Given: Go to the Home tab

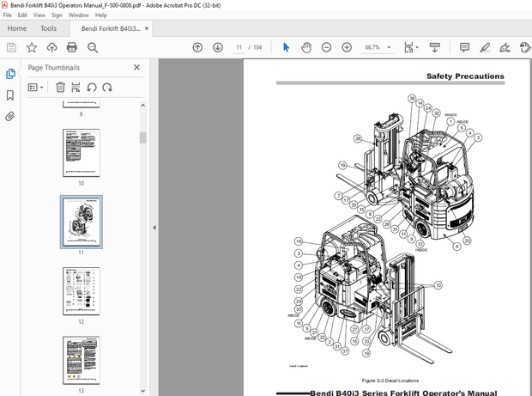Looking at the screenshot, I should (x=16, y=28).
